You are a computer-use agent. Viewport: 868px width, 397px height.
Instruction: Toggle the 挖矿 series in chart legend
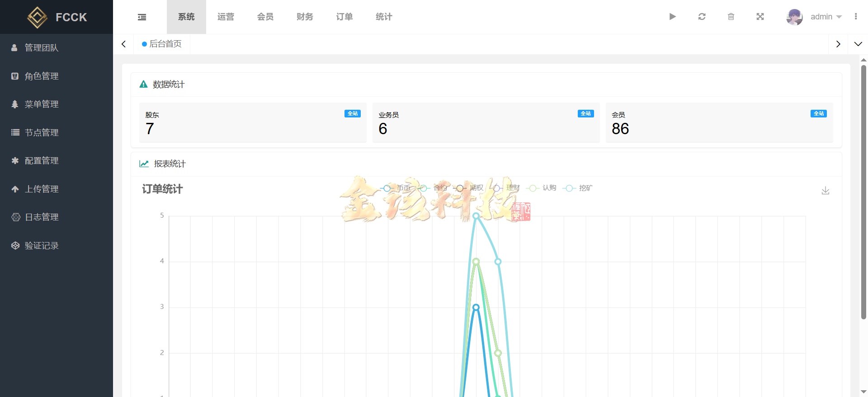[578, 188]
